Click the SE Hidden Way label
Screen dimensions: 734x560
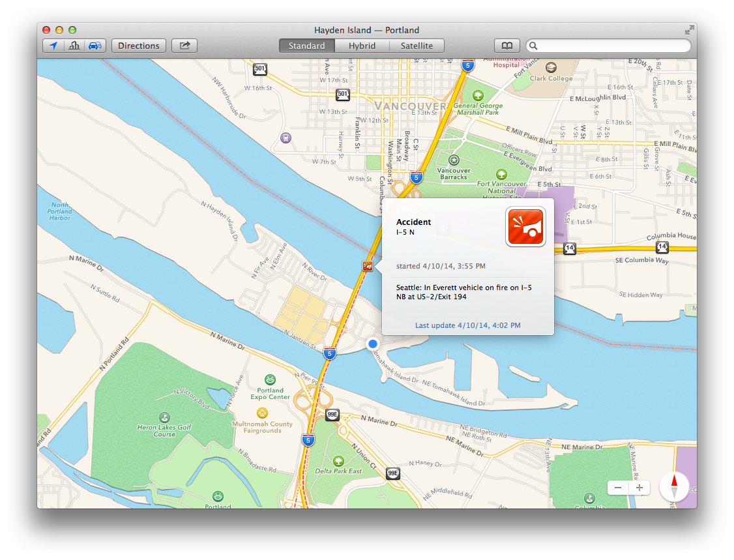[641, 295]
